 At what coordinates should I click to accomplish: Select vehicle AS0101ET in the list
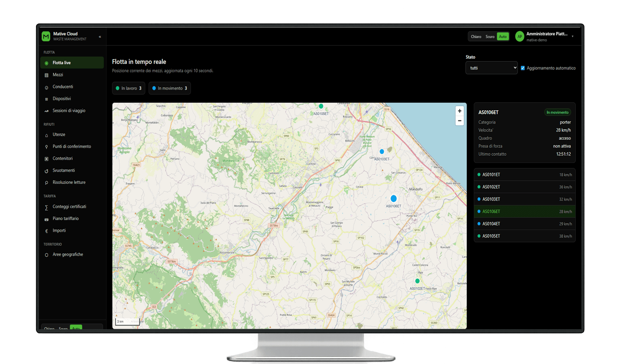pos(524,175)
